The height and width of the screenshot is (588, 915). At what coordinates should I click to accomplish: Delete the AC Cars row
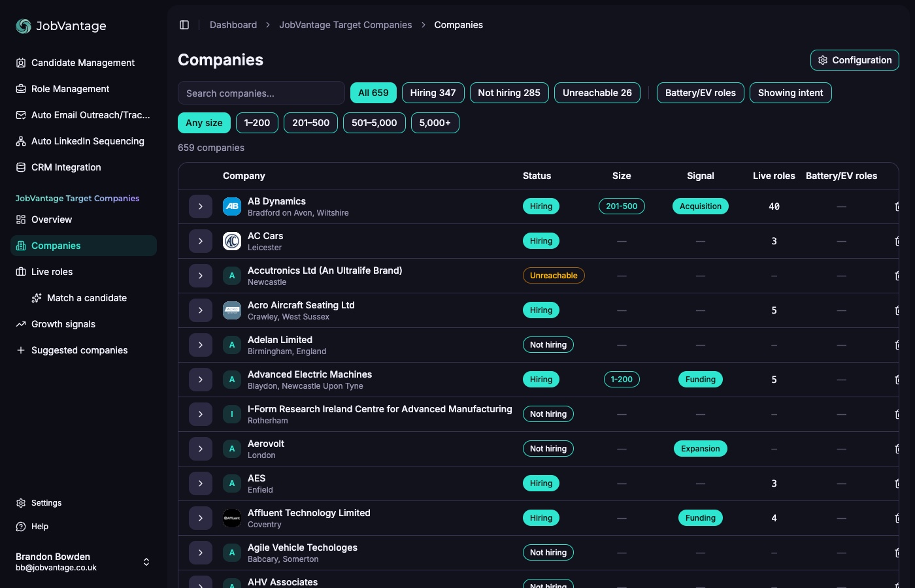pos(897,241)
